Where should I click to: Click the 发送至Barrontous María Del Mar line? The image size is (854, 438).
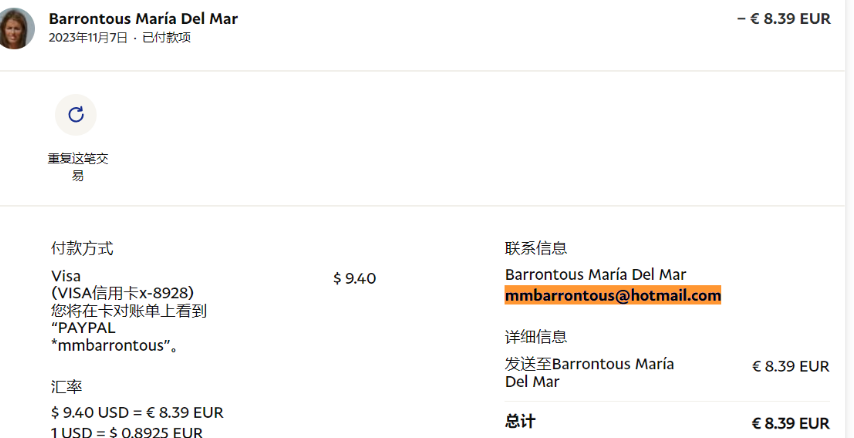click(x=589, y=372)
